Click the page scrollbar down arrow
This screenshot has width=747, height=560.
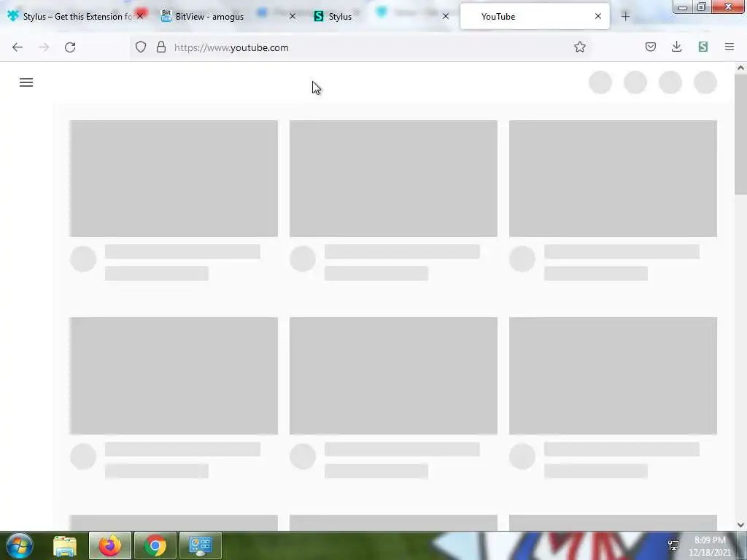740,525
